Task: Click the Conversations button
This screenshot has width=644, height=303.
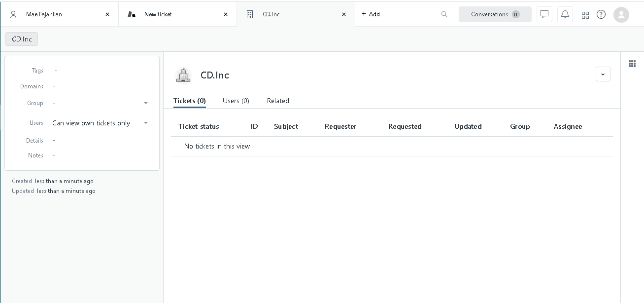Action: (495, 14)
